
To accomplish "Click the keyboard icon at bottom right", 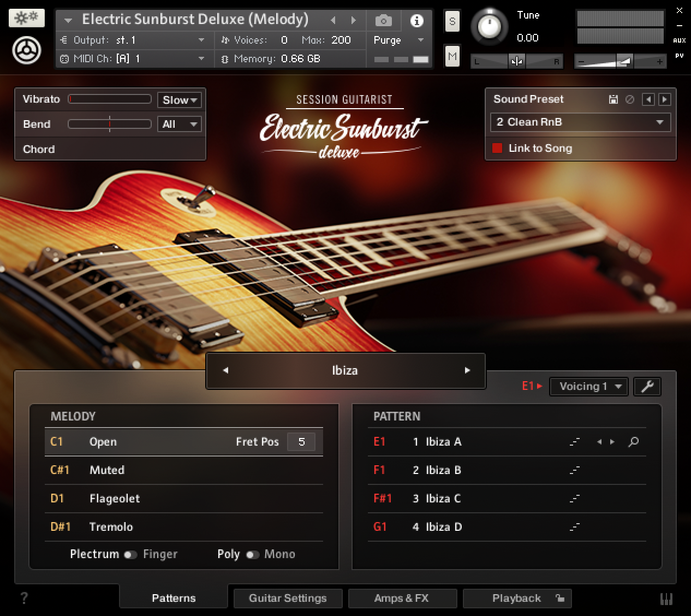I will (x=666, y=599).
